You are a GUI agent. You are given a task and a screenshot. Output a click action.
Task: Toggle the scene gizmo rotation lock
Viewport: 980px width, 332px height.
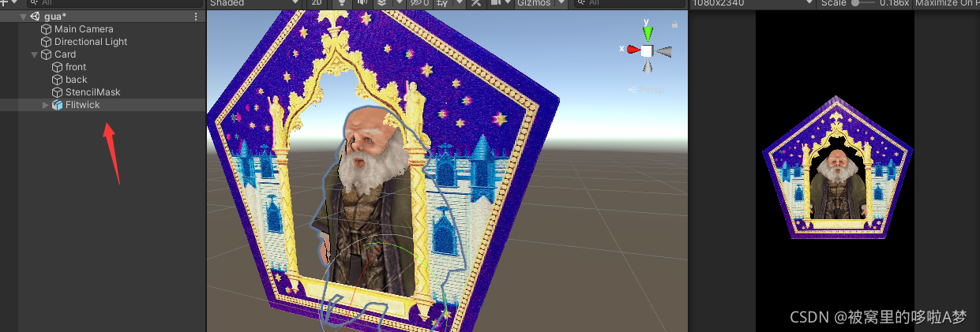tap(674, 24)
